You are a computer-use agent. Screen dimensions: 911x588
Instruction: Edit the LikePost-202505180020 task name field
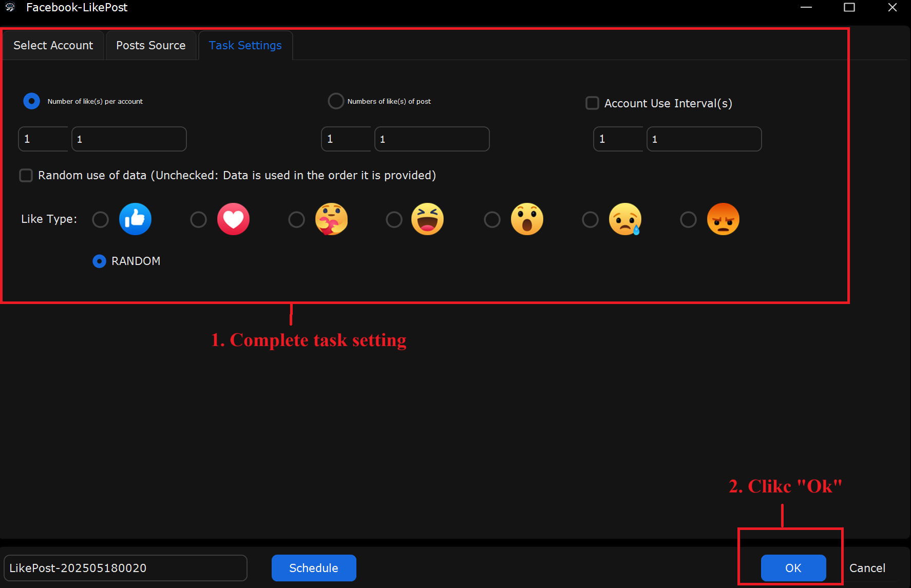125,568
